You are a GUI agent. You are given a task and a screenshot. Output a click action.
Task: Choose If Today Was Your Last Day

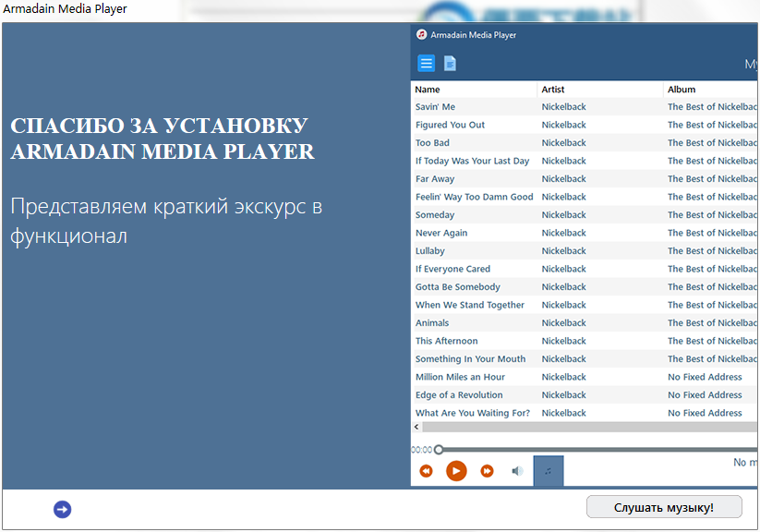click(472, 161)
